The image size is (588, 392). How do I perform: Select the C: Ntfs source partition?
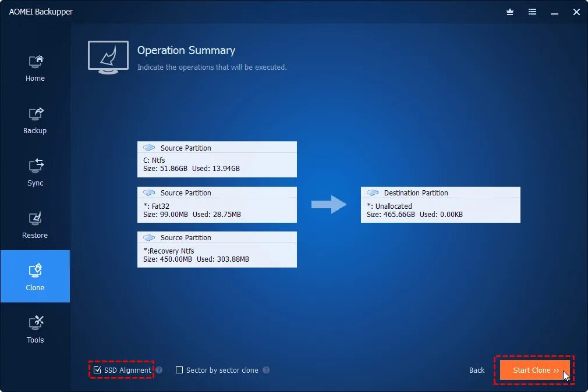[217, 159]
